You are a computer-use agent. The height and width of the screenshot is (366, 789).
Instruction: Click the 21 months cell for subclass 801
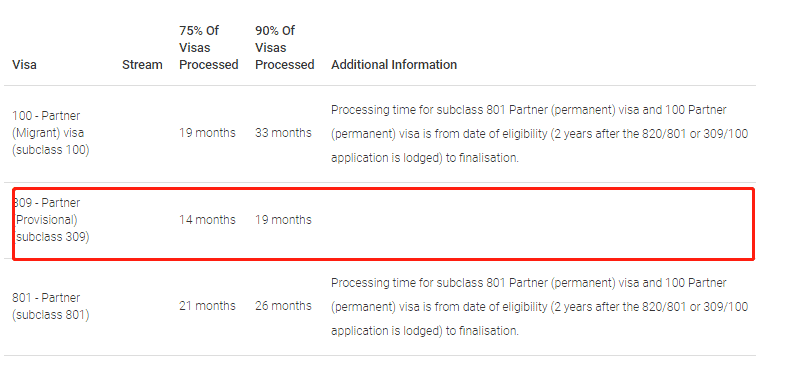tap(207, 306)
